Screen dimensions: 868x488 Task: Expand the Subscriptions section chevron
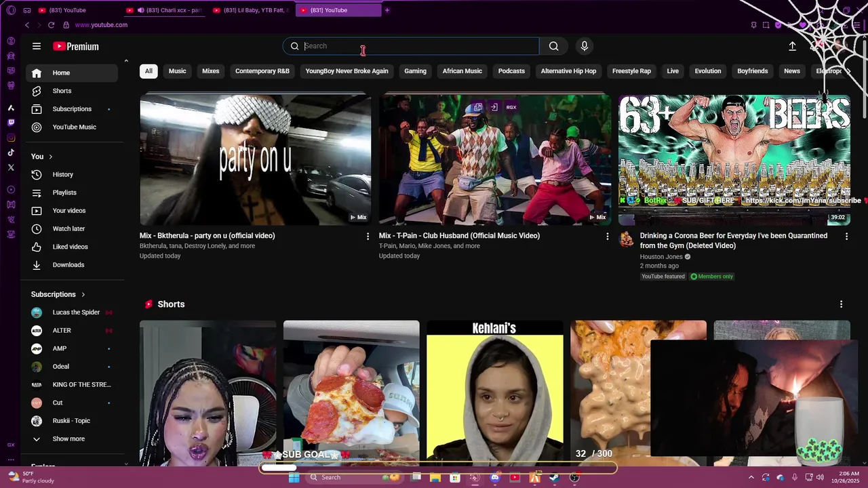(83, 295)
